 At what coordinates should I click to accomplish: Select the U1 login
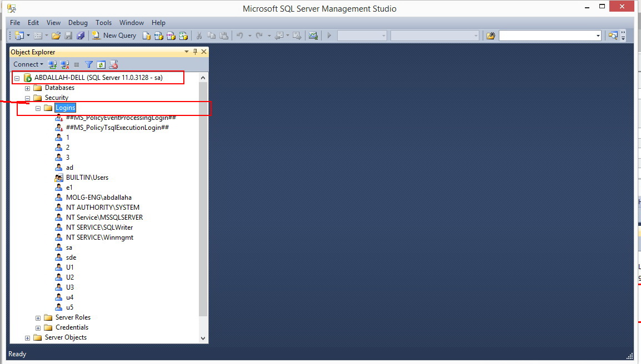(70, 267)
